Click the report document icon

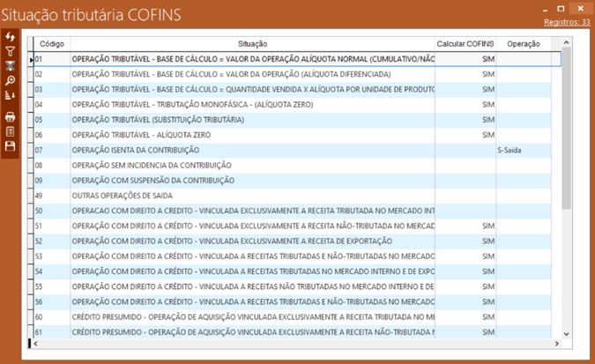coord(11,131)
